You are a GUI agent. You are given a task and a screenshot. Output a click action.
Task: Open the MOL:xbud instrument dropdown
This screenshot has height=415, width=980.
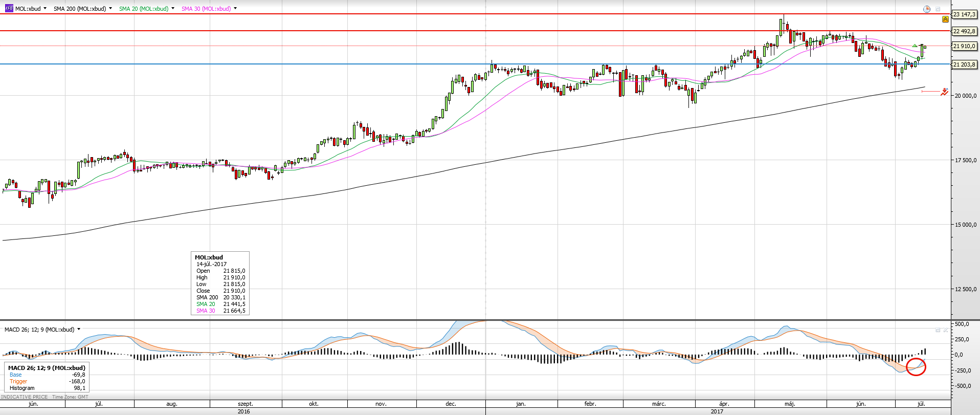[45, 9]
